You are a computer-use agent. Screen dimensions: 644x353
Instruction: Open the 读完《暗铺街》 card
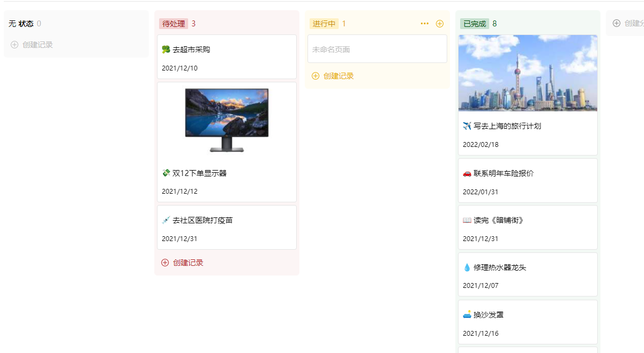click(x=528, y=227)
